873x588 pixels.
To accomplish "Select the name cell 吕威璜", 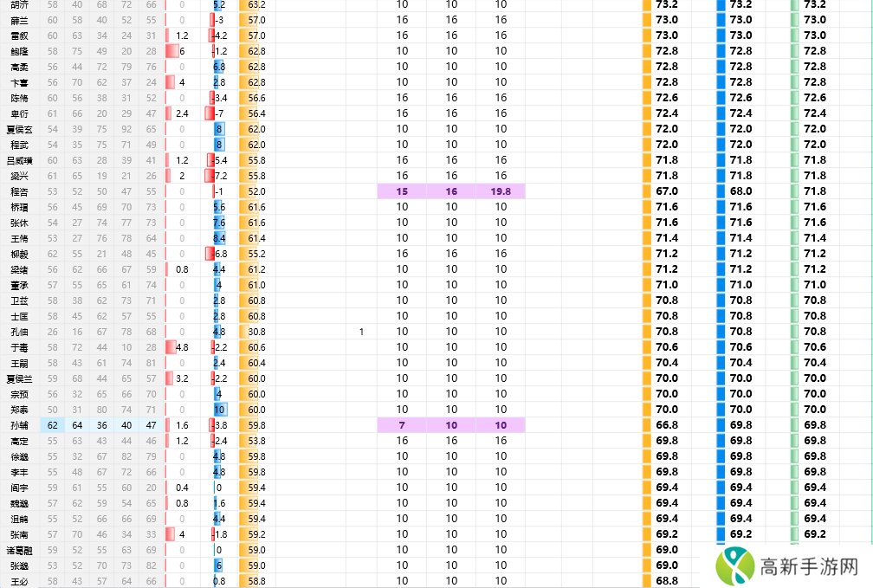I will point(19,160).
